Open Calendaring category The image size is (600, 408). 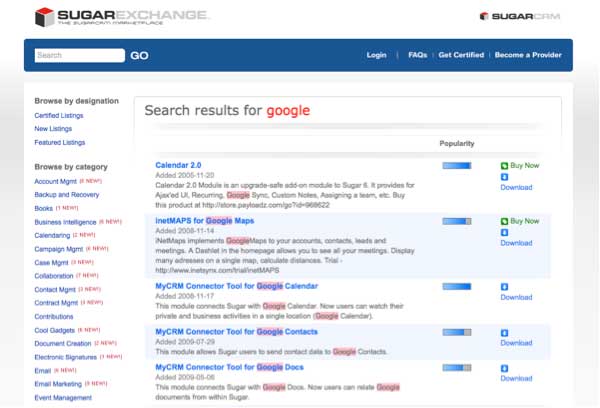pyautogui.click(x=52, y=235)
